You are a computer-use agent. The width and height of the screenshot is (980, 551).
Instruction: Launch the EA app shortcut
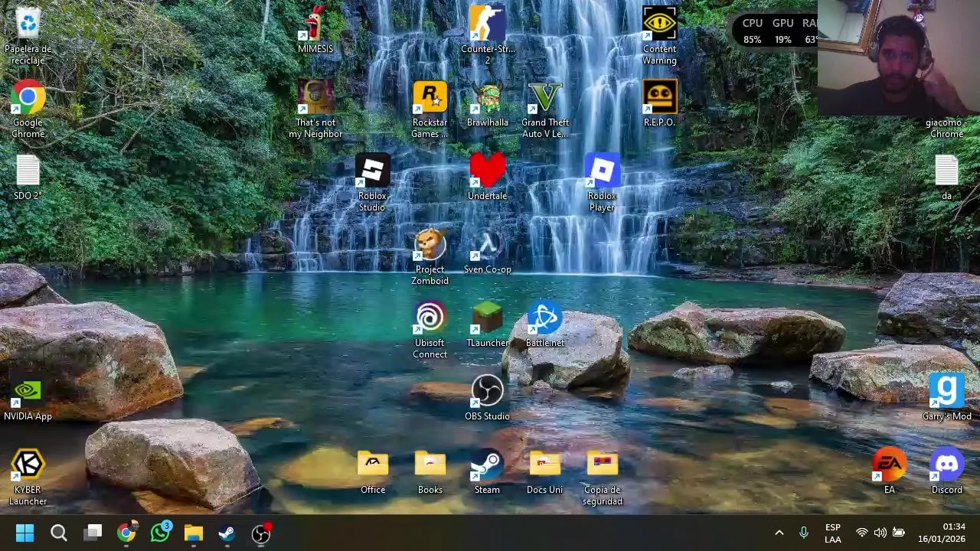(890, 471)
